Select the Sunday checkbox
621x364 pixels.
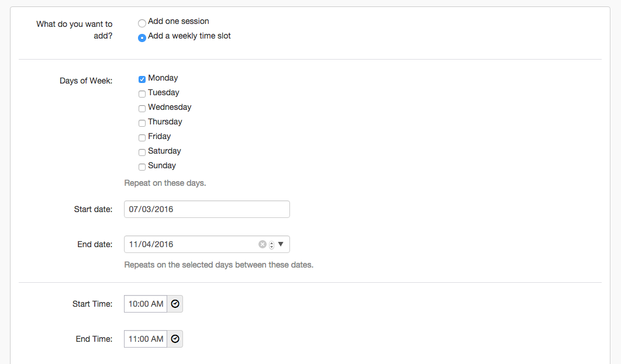coord(142,167)
